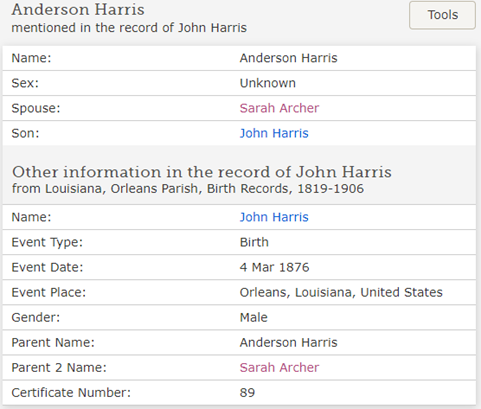Click the Spouse field label
Screen dimensions: 481x409
point(36,108)
